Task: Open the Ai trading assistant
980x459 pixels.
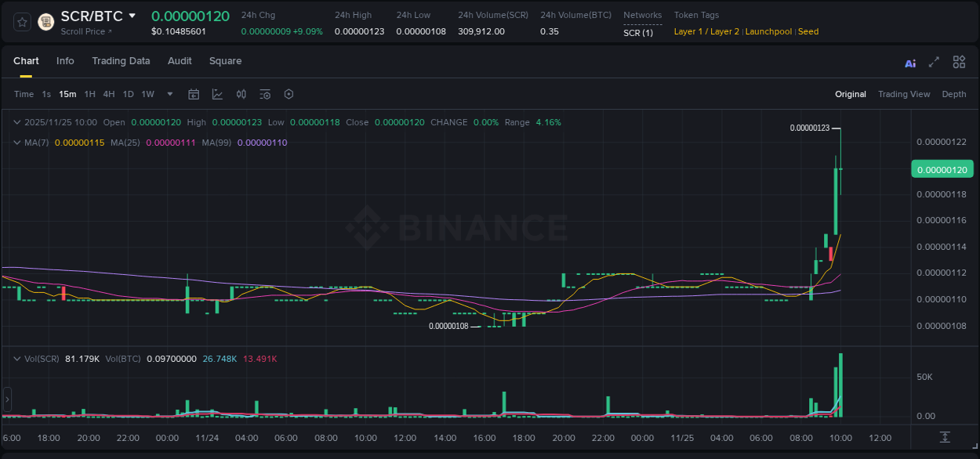Action: [x=910, y=62]
